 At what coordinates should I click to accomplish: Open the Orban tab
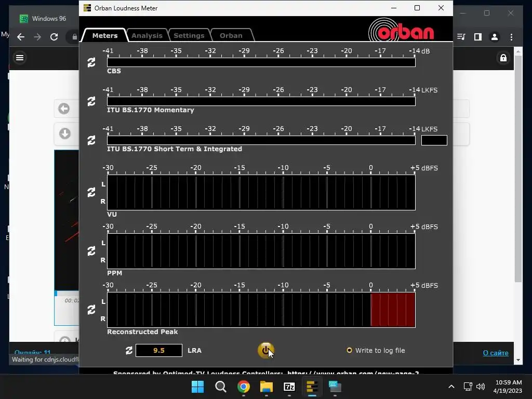coord(231,35)
